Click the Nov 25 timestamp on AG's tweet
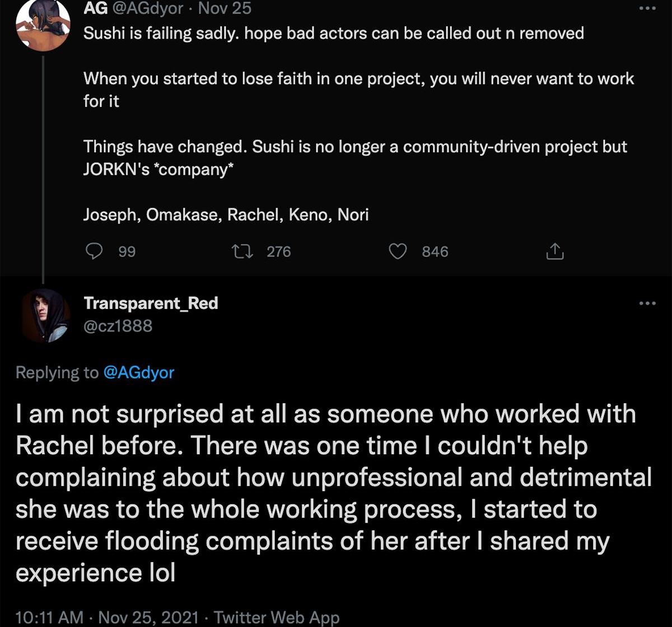 pyautogui.click(x=225, y=8)
